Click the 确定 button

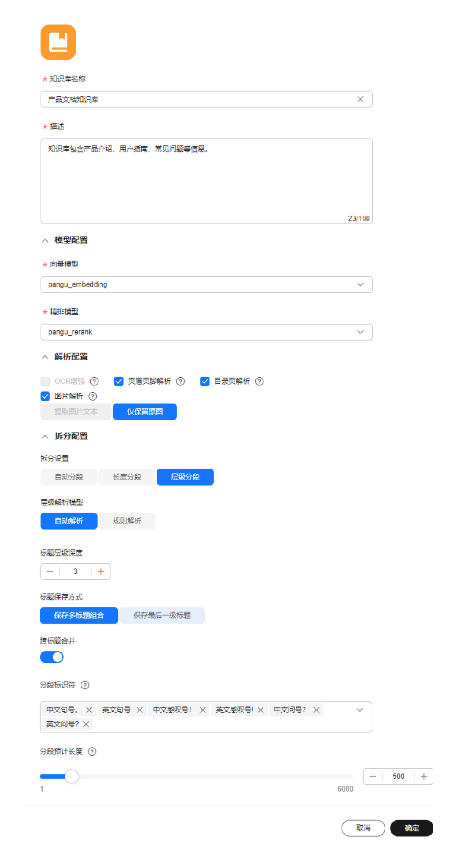tap(412, 828)
